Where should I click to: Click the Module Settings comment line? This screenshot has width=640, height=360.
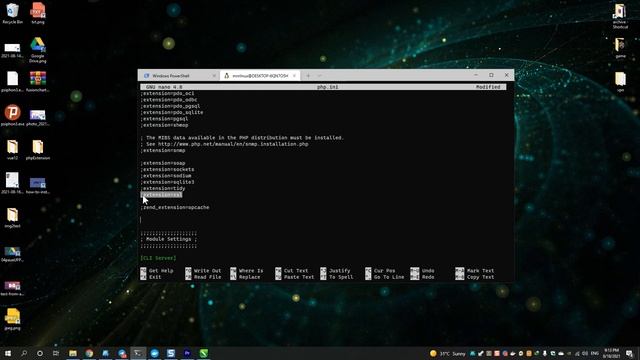click(169, 239)
